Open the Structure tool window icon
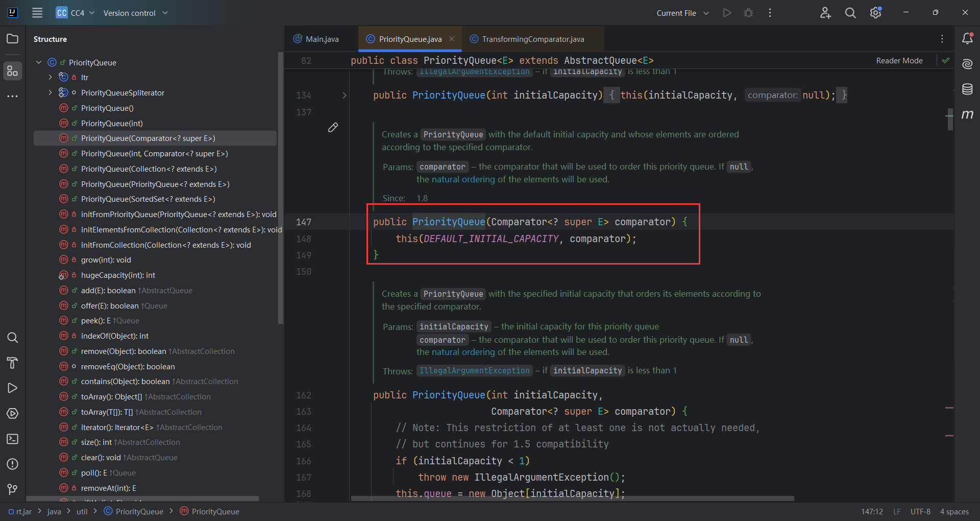This screenshot has height=521, width=980. [x=12, y=71]
